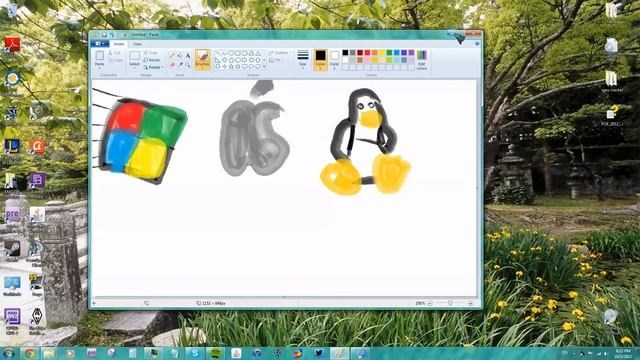640x360 pixels.
Task: Click the Paint taskbar button
Action: 340,353
